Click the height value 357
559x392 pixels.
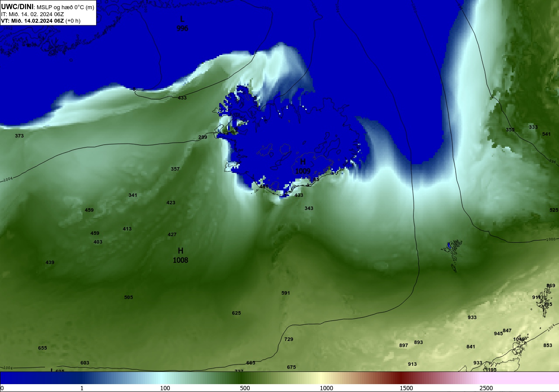click(175, 169)
